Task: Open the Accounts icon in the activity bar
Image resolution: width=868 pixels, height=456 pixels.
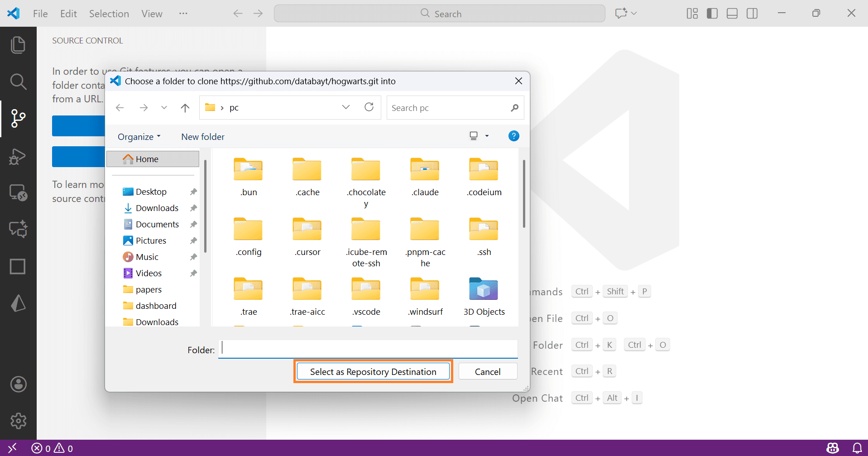Action: tap(18, 384)
